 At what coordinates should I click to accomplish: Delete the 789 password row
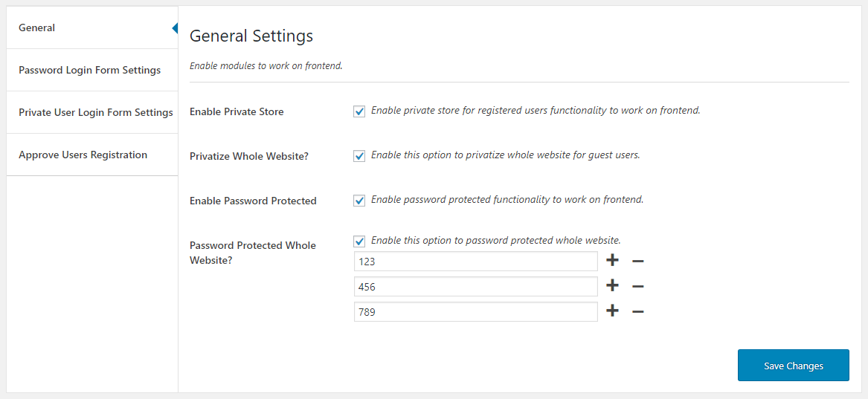637,312
